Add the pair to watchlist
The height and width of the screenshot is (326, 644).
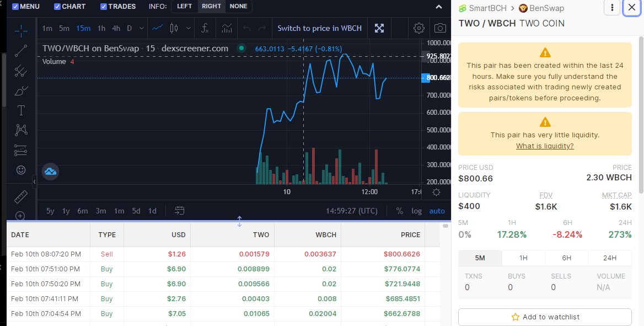(x=545, y=317)
